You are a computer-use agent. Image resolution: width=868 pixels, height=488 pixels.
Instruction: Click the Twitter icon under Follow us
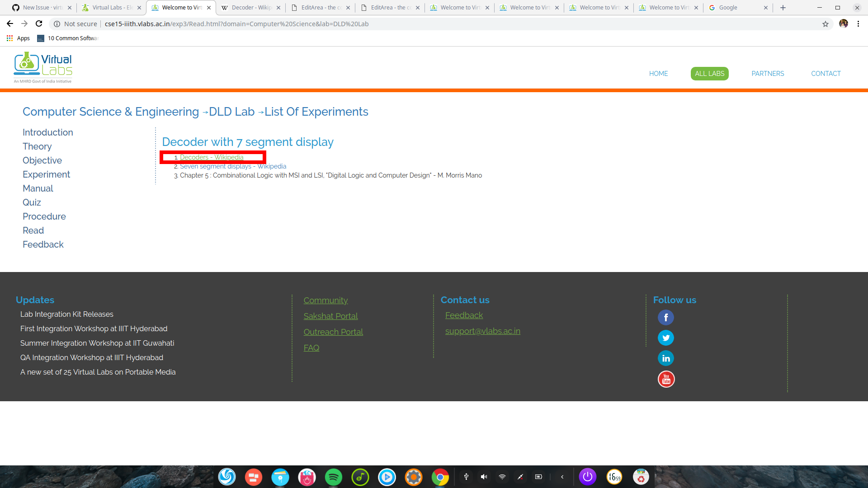tap(665, 338)
